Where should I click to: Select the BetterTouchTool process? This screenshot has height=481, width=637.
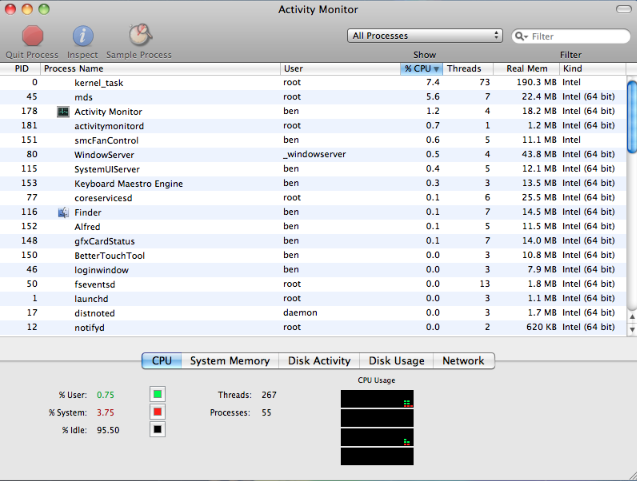click(313, 256)
